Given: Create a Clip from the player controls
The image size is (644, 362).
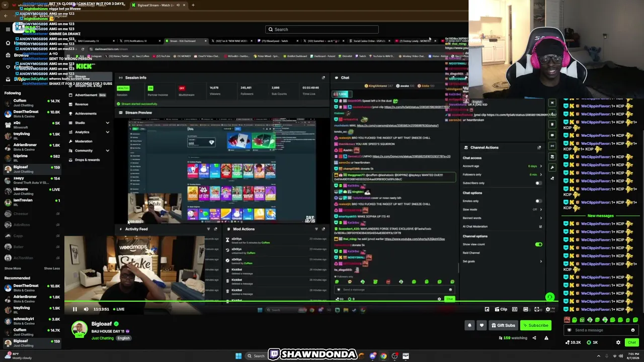Looking at the screenshot, I should coord(501,309).
